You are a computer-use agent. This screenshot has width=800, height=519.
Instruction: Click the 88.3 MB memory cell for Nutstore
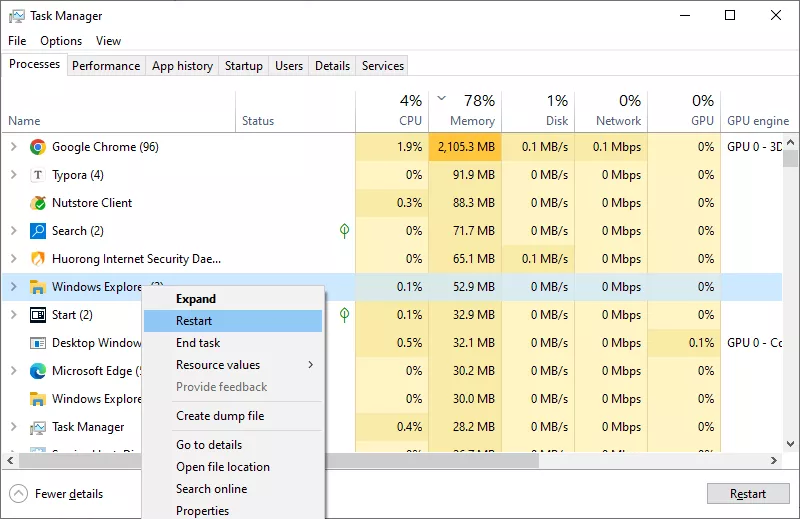tap(465, 203)
